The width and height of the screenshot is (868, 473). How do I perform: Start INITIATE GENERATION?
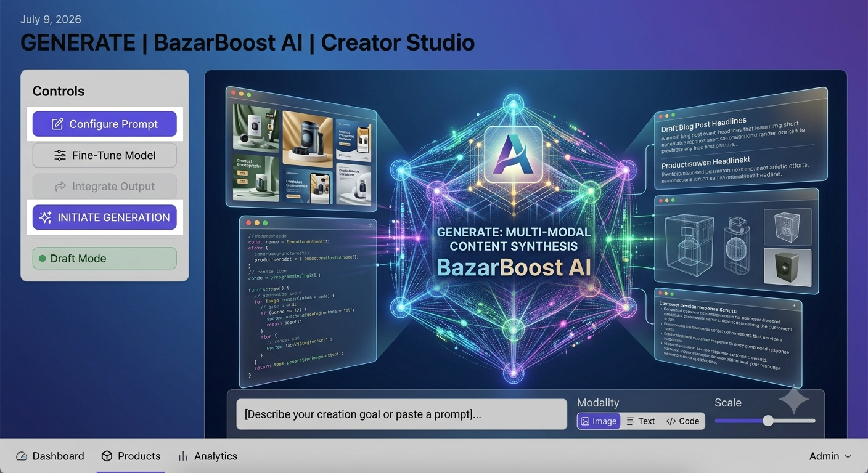tap(105, 217)
